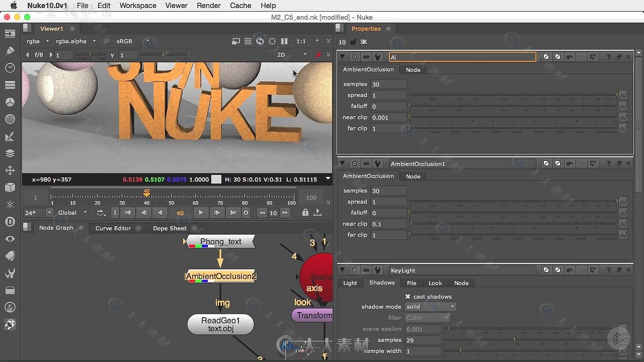Switch to the Curve Editor tab
The height and width of the screenshot is (362, 644).
113,228
